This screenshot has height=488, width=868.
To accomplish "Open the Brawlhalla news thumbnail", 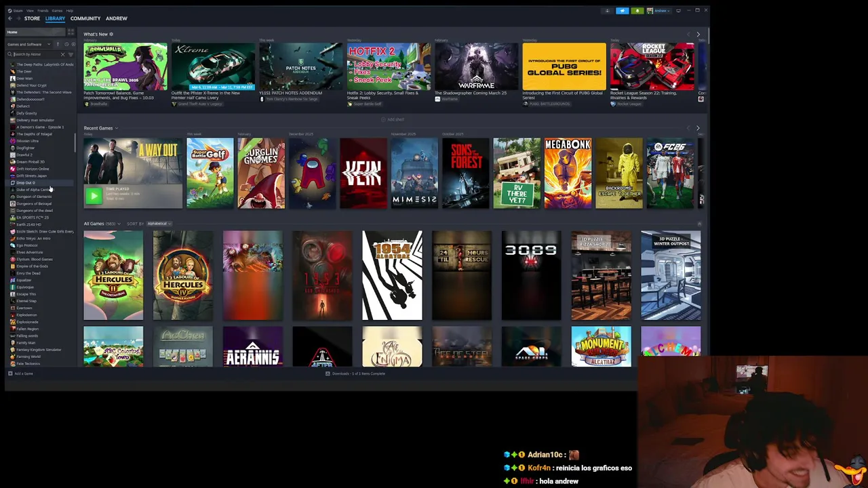I will 125,66.
